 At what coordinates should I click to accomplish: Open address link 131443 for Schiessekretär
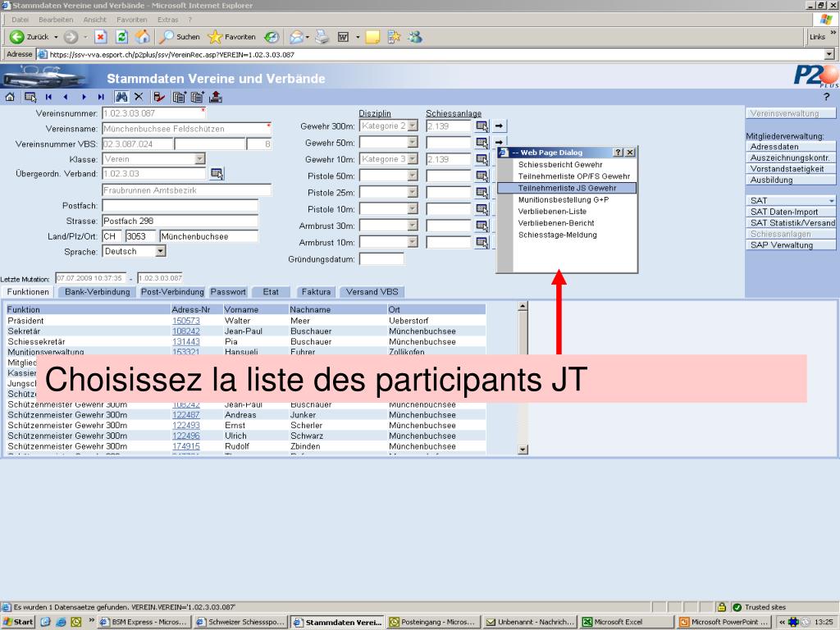click(x=186, y=342)
